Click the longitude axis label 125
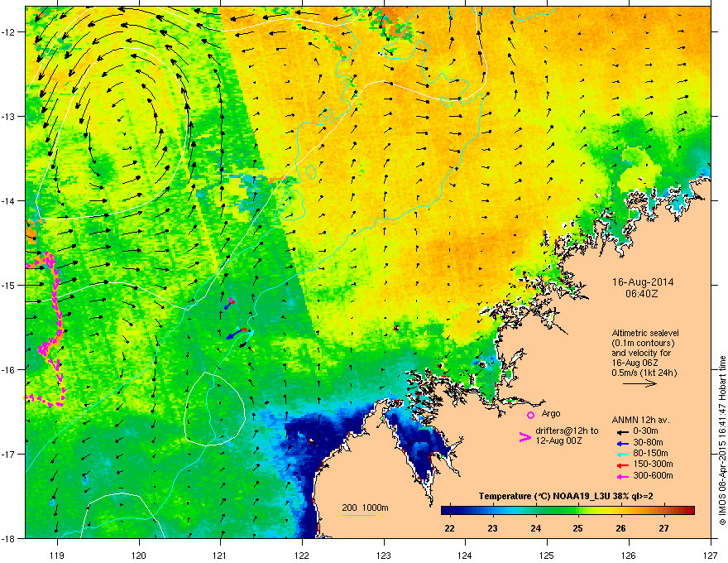Image resolution: width=728 pixels, height=563 pixels. point(547,555)
